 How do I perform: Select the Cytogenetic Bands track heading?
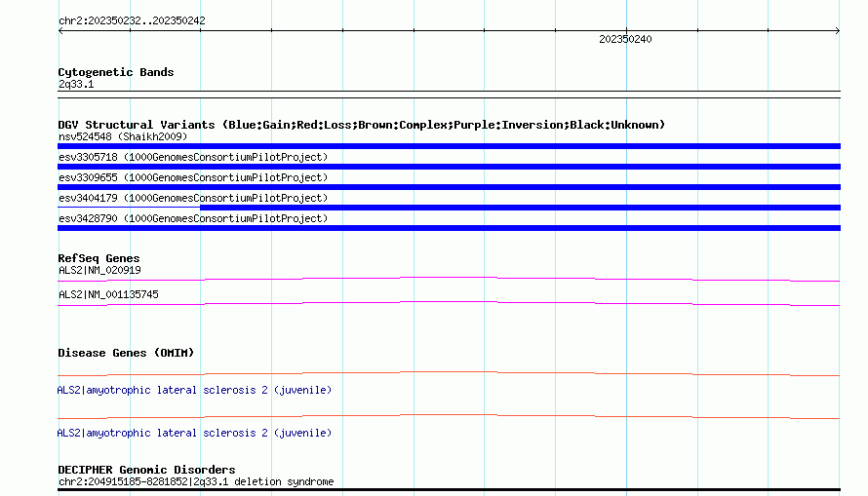(116, 72)
